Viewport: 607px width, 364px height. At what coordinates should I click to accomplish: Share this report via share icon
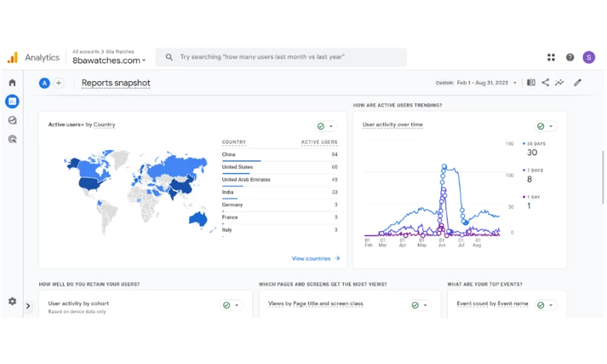click(545, 83)
